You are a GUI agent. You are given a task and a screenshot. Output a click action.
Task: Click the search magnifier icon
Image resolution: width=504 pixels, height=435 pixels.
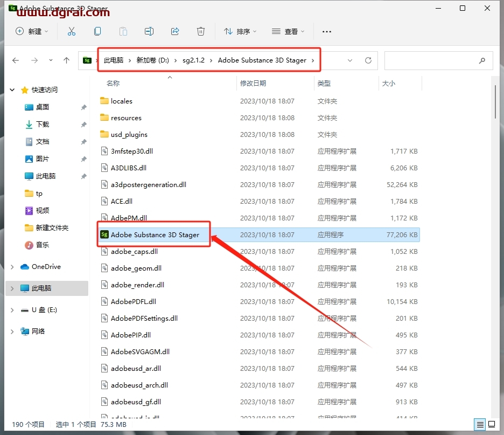[482, 60]
